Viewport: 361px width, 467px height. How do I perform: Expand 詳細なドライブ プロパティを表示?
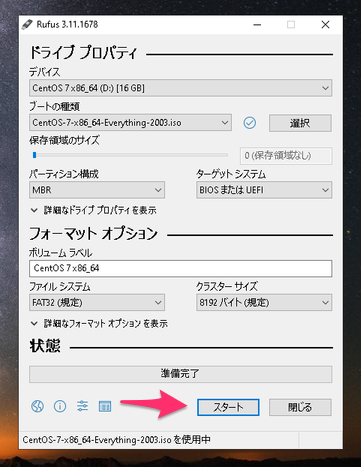(x=93, y=210)
